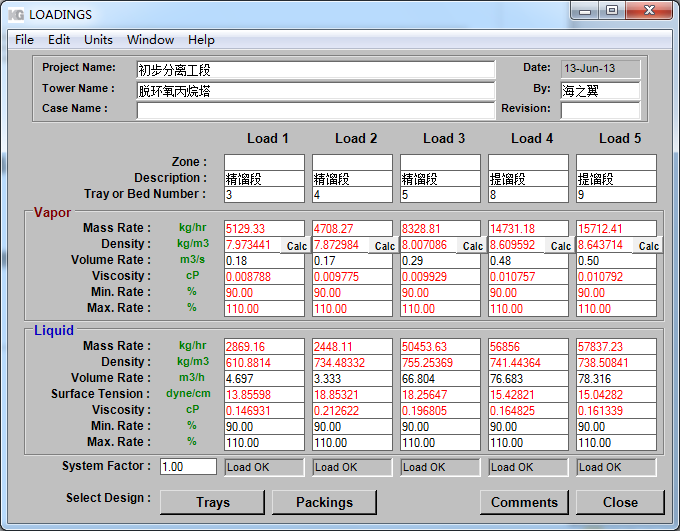Click vapor viscosity value 0.008788
680x531 pixels.
pyautogui.click(x=265, y=277)
